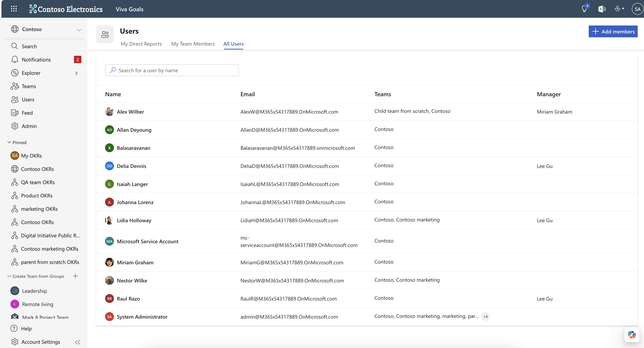
Task: Open Account Settings in sidebar
Action: pos(41,342)
